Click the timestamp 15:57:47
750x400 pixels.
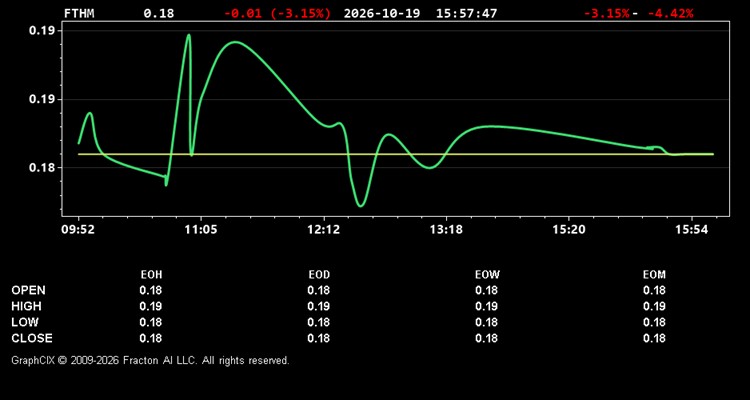[x=466, y=13]
